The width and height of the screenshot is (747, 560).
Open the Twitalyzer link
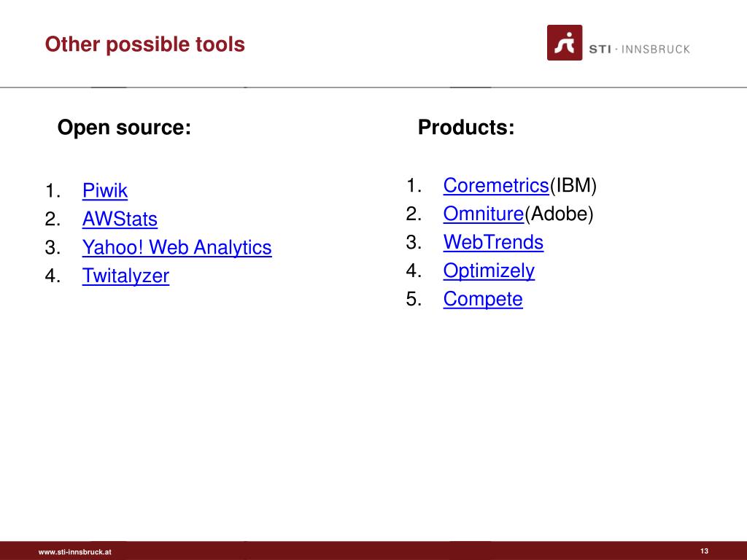125,276
